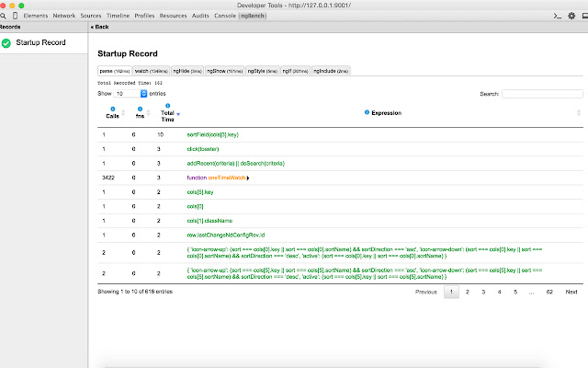Switch to the Audits panel

pos(200,16)
